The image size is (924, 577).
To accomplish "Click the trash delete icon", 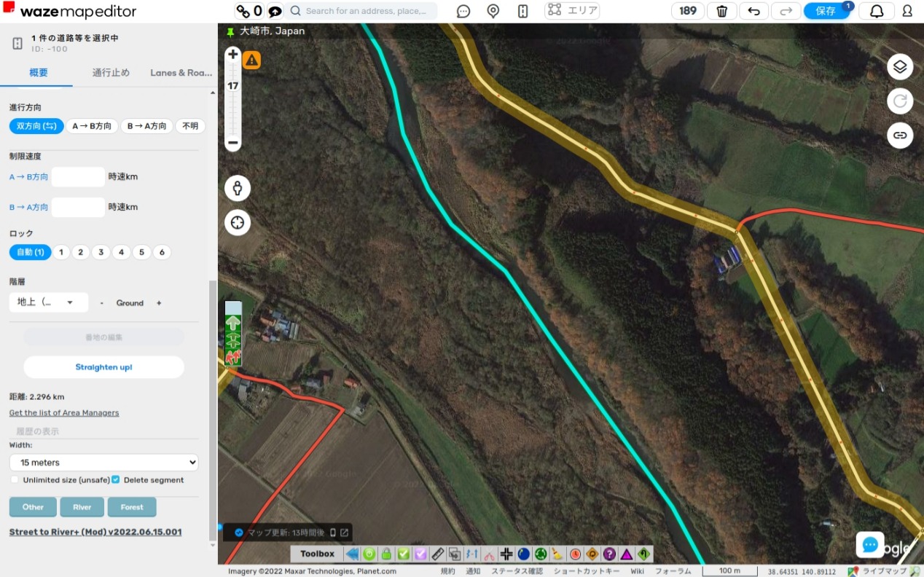I will click(x=721, y=11).
